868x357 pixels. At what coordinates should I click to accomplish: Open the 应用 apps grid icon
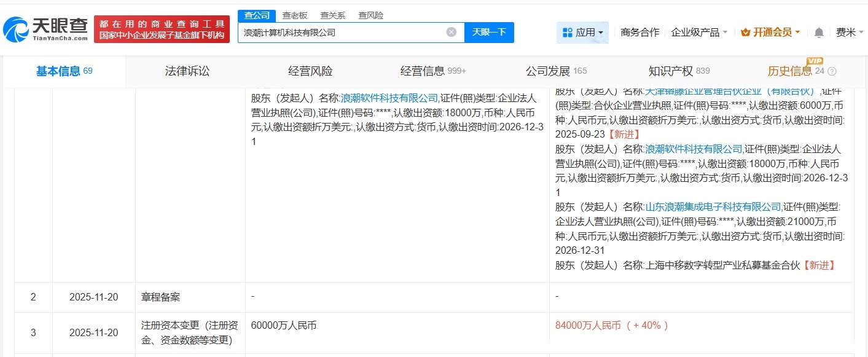(x=567, y=33)
